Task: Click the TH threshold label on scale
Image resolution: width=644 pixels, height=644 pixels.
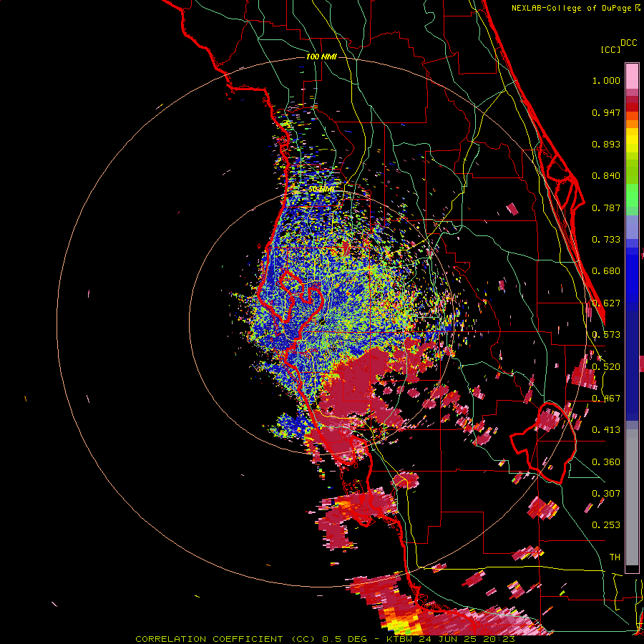Action: (x=615, y=557)
